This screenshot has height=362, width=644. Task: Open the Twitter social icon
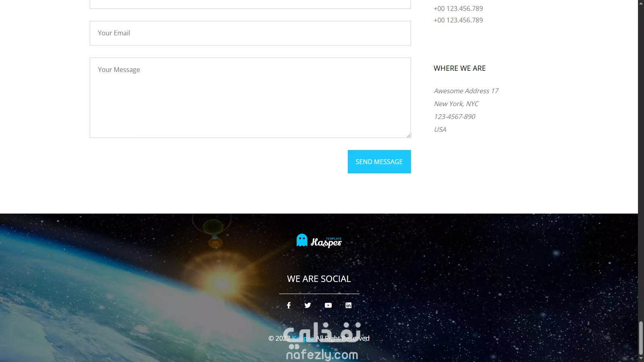pos(308,305)
